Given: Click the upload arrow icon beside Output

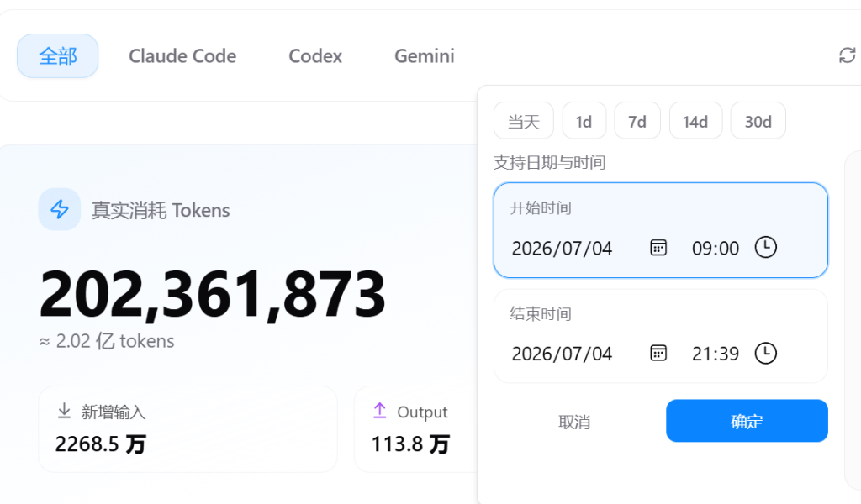Looking at the screenshot, I should pos(379,411).
